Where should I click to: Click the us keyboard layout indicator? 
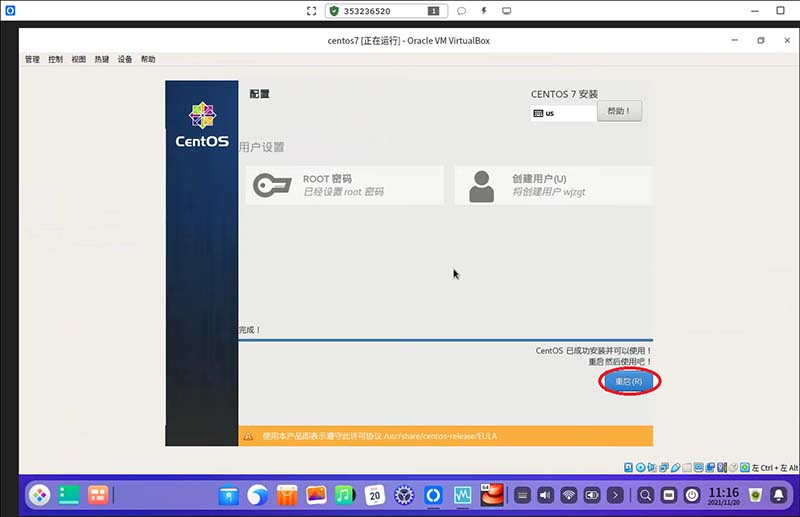point(563,113)
